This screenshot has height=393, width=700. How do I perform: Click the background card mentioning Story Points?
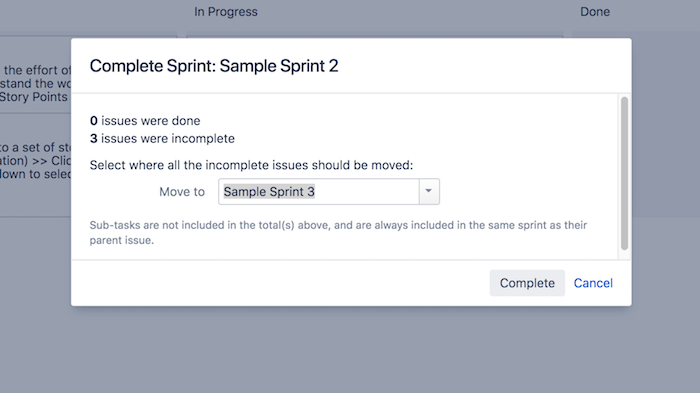click(35, 75)
